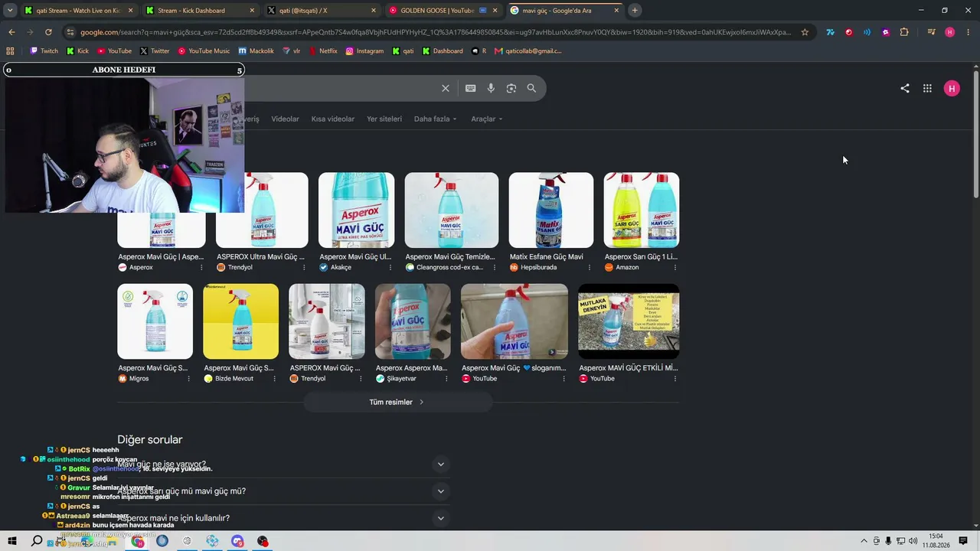
Task: Switch to 'Yer siteleri' search tab
Action: tap(384, 119)
